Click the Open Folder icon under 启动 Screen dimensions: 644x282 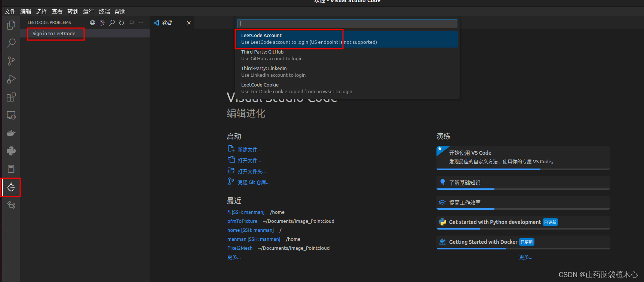click(x=231, y=170)
